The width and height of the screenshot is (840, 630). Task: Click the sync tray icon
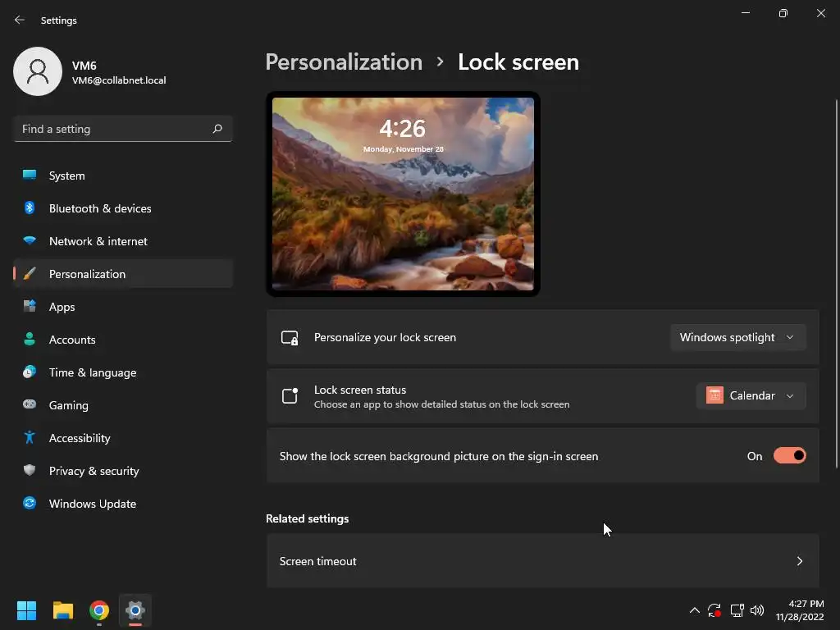pyautogui.click(x=714, y=610)
